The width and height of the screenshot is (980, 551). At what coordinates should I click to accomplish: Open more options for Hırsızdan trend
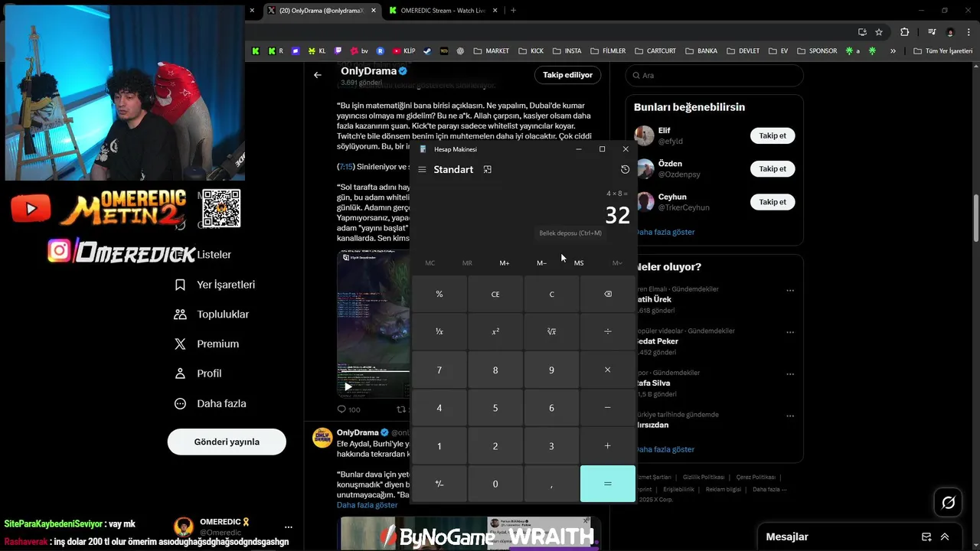790,416
